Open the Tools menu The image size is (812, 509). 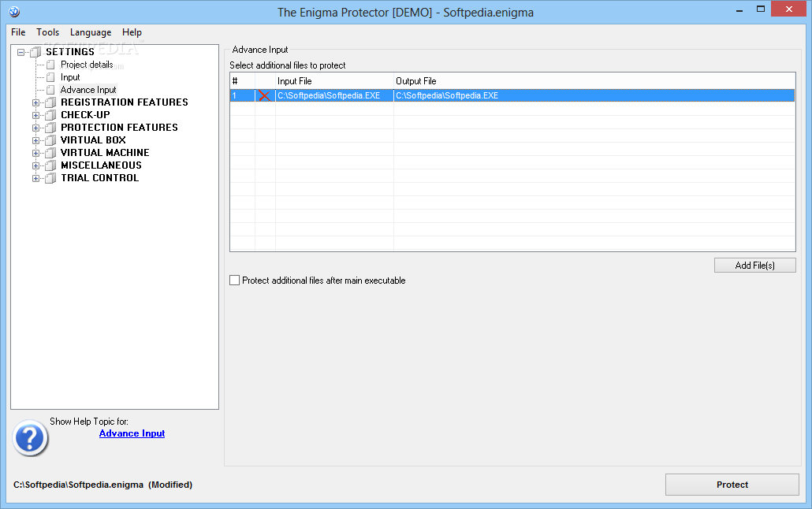47,32
